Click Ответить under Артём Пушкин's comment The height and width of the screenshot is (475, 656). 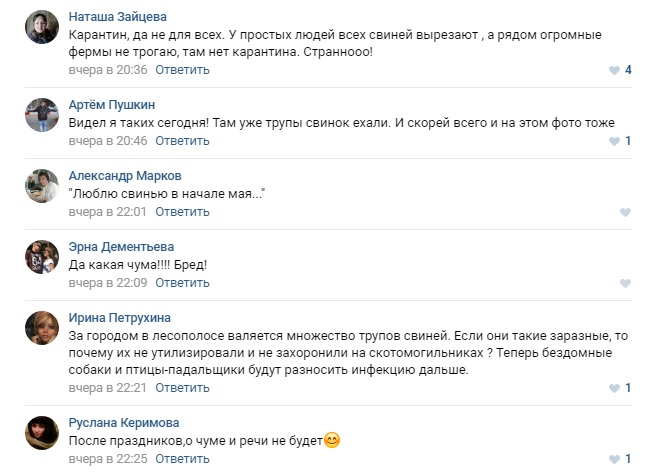[x=182, y=141]
